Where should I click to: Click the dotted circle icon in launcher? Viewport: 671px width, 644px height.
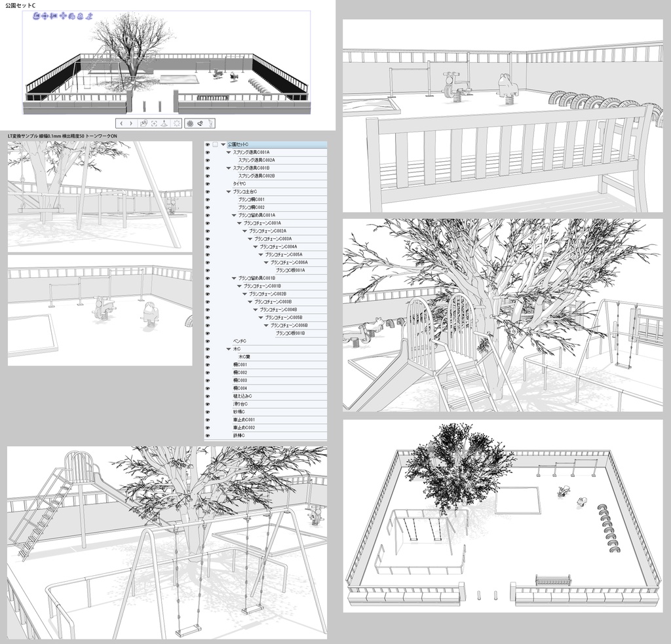point(177,123)
